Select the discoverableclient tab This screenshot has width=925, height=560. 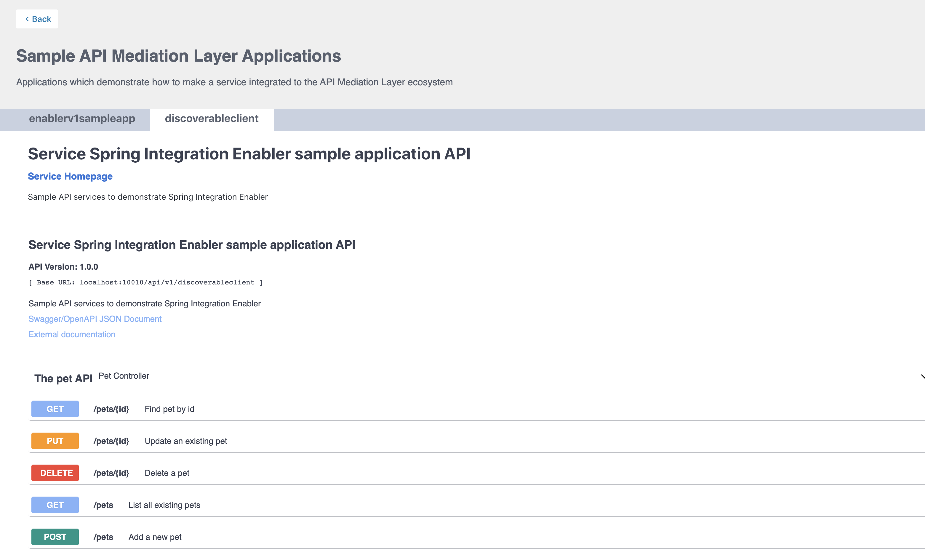pyautogui.click(x=212, y=119)
